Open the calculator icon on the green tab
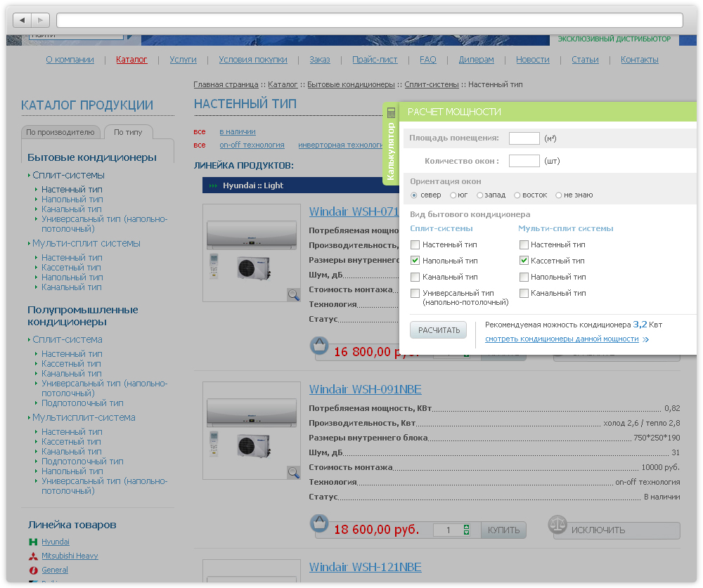The width and height of the screenshot is (703, 588). tap(391, 112)
